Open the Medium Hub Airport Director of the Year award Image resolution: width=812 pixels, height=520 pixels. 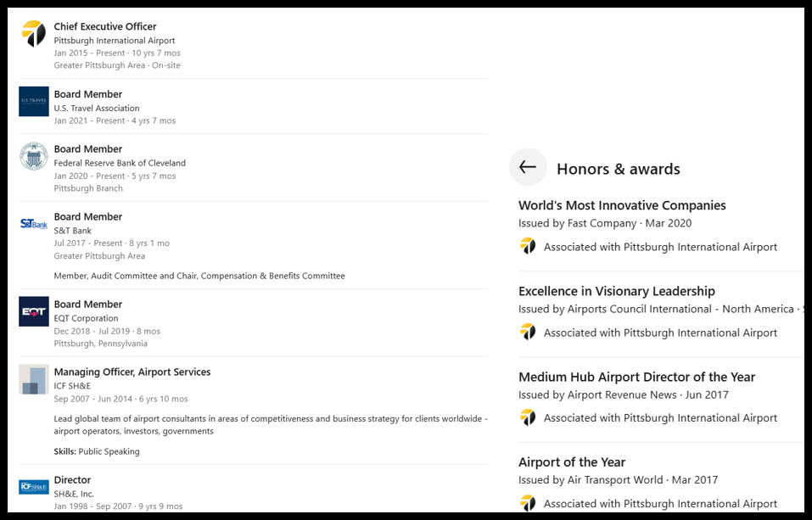tap(637, 377)
